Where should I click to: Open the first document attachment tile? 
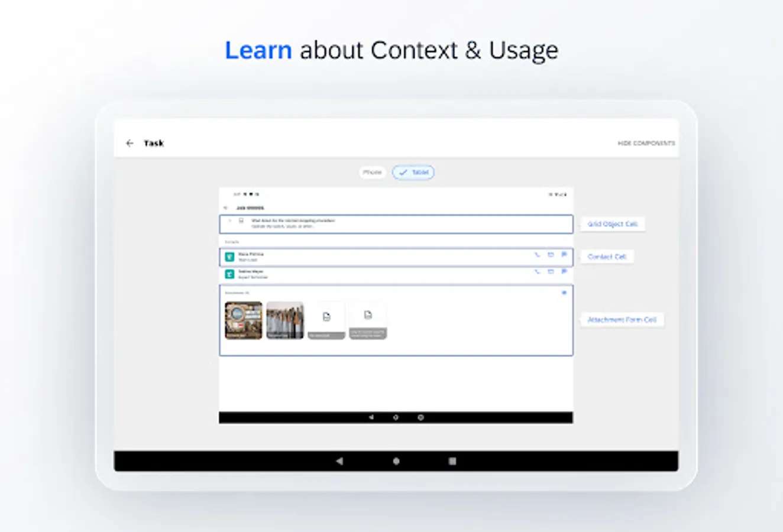point(326,320)
